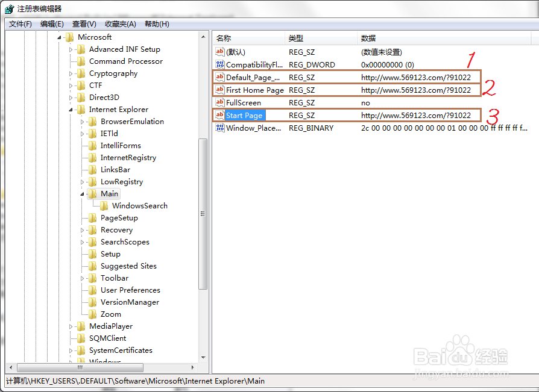Open the 编辑(E) menu
Viewport: 539px width, 392px height.
coord(52,24)
